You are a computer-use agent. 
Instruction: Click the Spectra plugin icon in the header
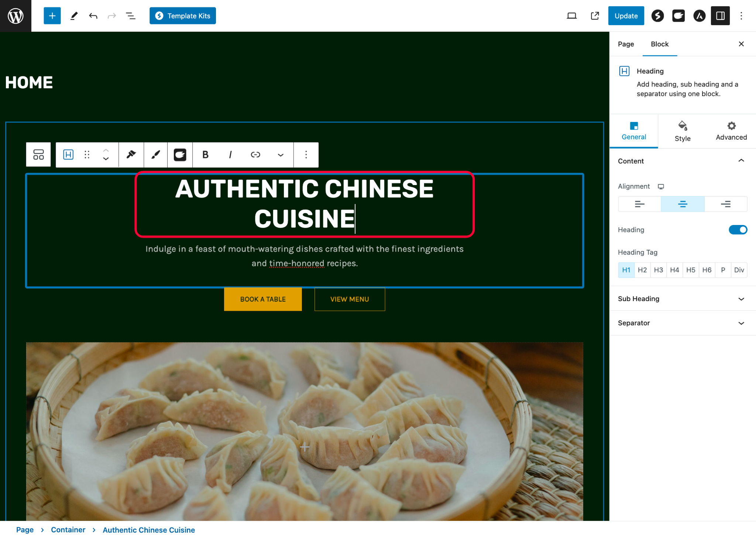[x=657, y=16]
